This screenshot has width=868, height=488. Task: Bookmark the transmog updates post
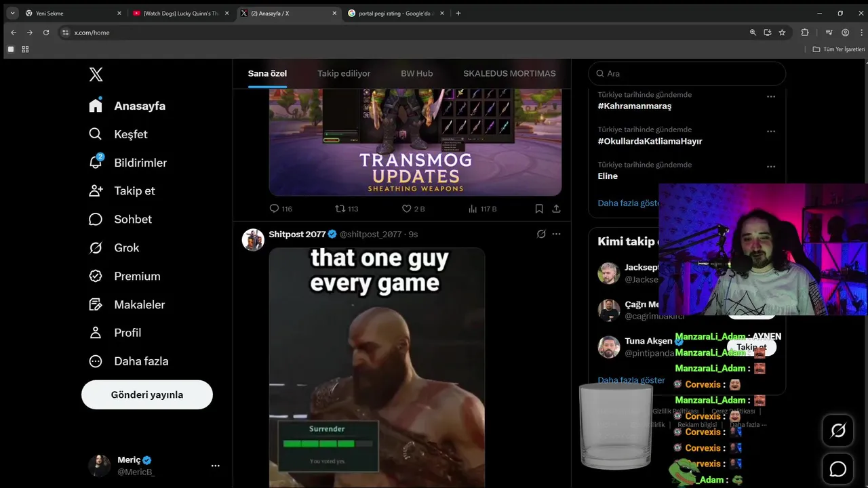tap(539, 209)
